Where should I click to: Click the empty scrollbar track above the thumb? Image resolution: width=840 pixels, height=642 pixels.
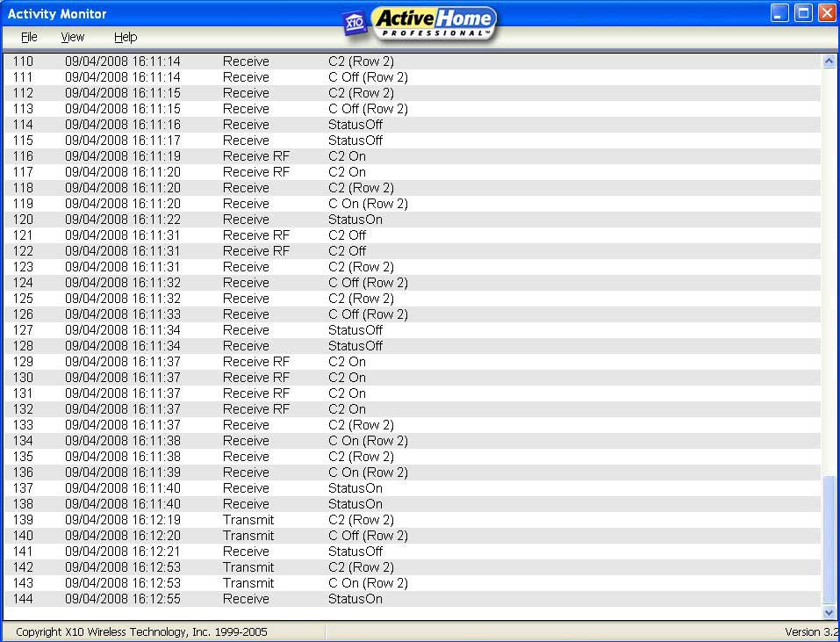point(829,263)
